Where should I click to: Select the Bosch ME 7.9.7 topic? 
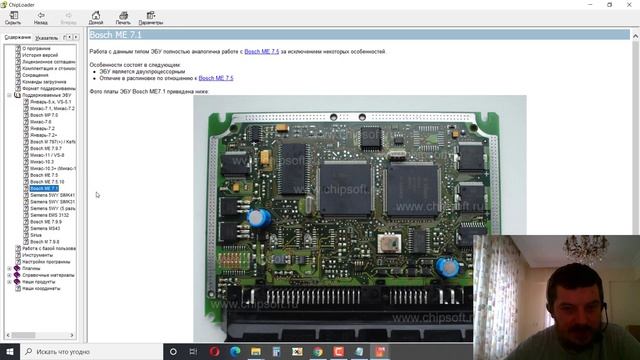point(46,149)
